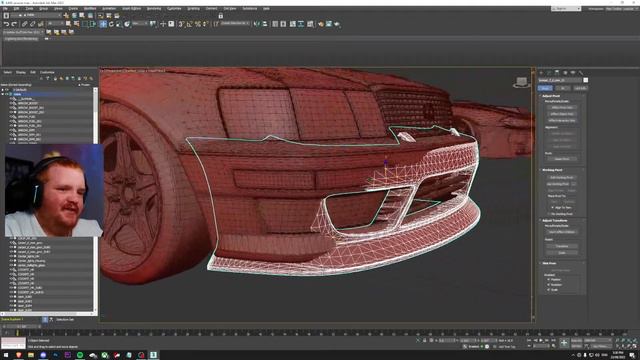
Task: Toggle the Rotation checkbox under Skin Pose
Action: [549, 284]
